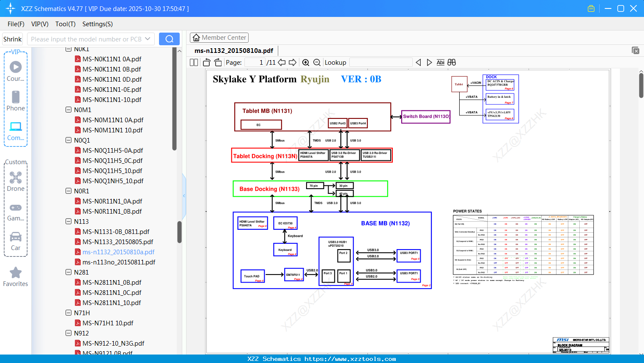This screenshot has height=363, width=644.
Task: Click the file tree vertical scrollbar
Action: [x=179, y=232]
